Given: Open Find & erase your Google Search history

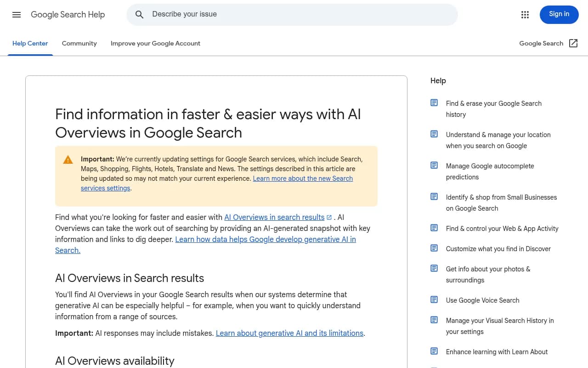Looking at the screenshot, I should 494,109.
